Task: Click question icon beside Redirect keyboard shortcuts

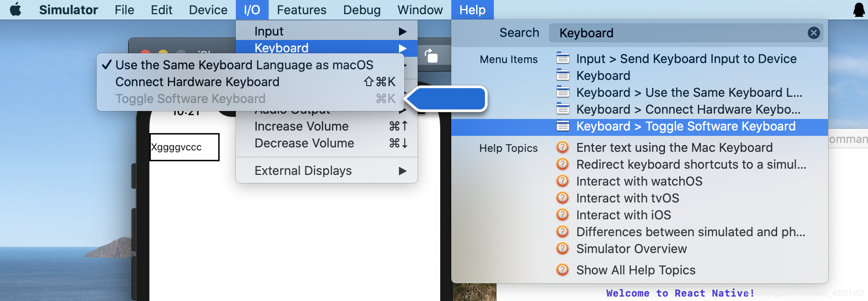Action: tap(563, 164)
